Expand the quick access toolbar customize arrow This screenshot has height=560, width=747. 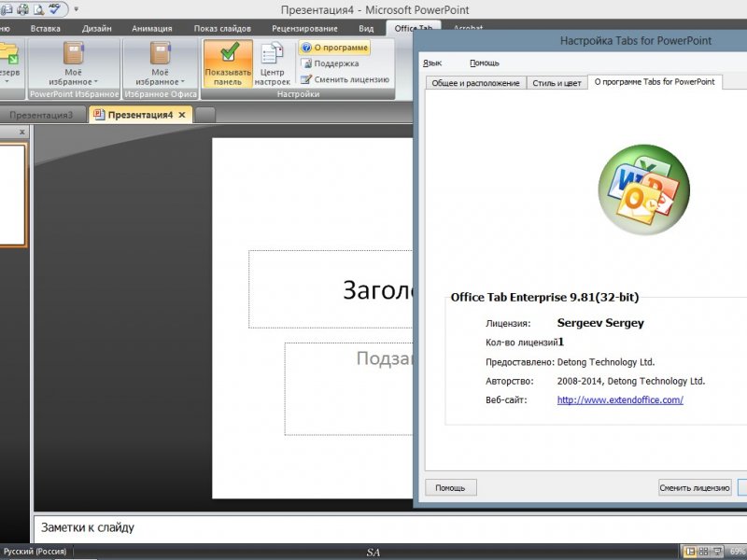coord(76,8)
